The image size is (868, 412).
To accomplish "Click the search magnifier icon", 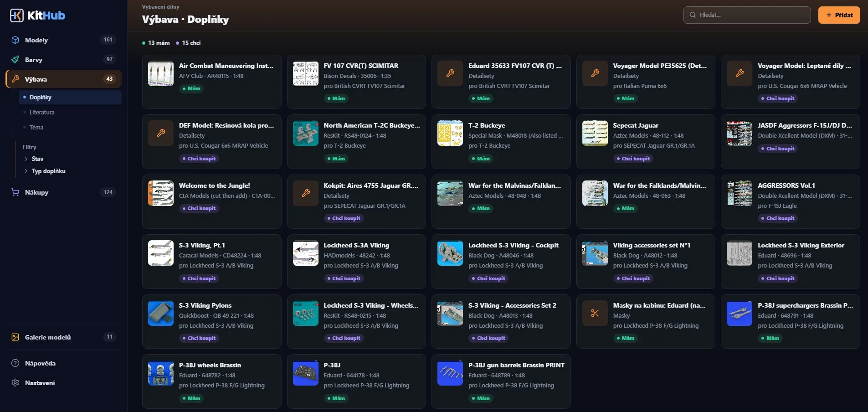I will [693, 15].
